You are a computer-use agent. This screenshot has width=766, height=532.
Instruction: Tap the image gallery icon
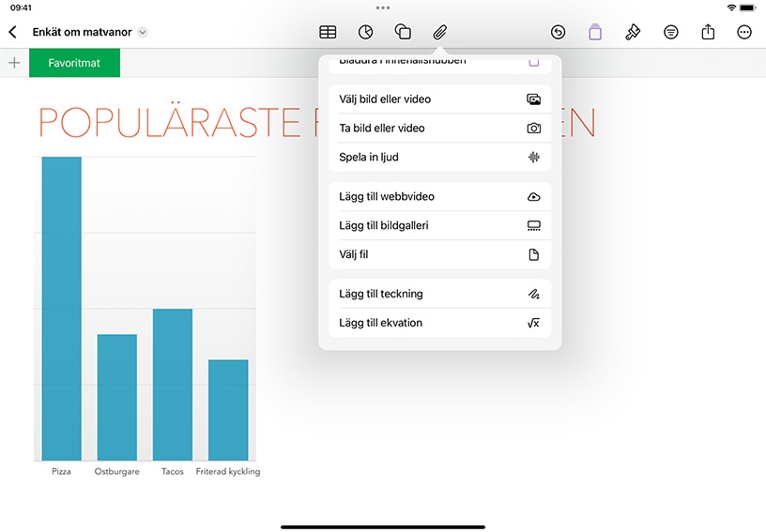click(533, 225)
